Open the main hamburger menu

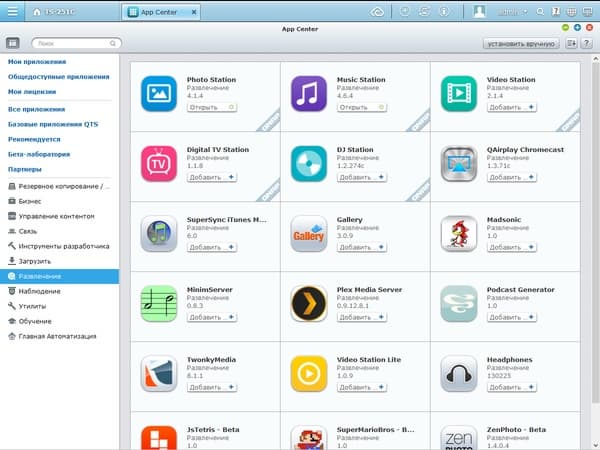click(12, 11)
